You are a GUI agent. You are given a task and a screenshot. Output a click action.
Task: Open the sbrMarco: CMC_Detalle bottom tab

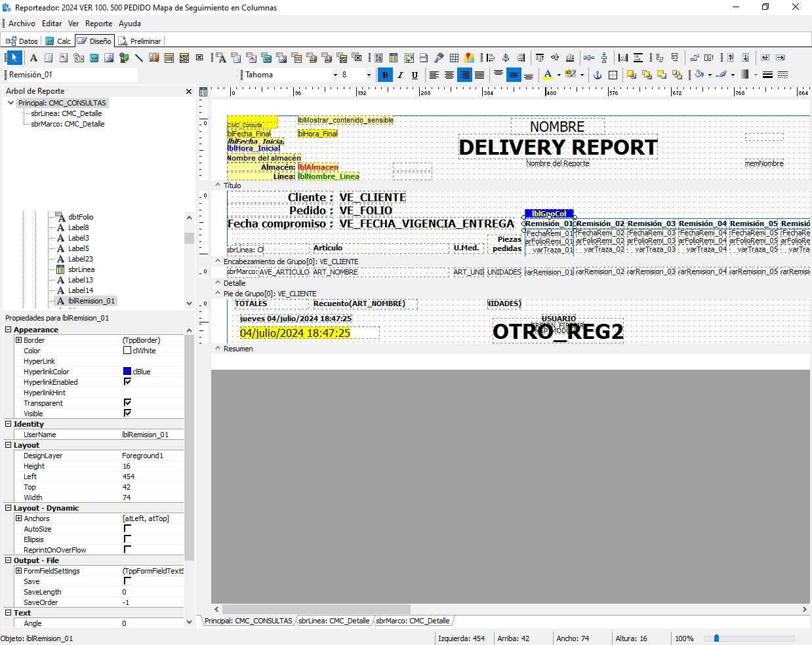(x=413, y=621)
